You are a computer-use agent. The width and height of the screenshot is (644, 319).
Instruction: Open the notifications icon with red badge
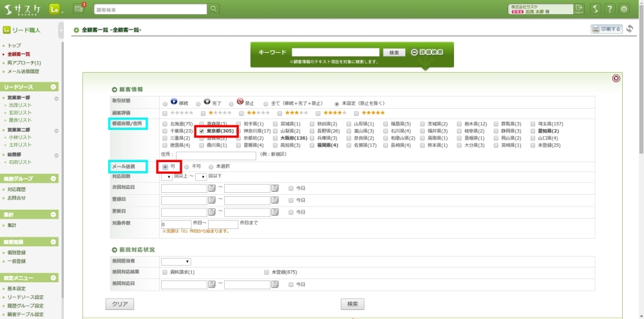click(x=80, y=8)
